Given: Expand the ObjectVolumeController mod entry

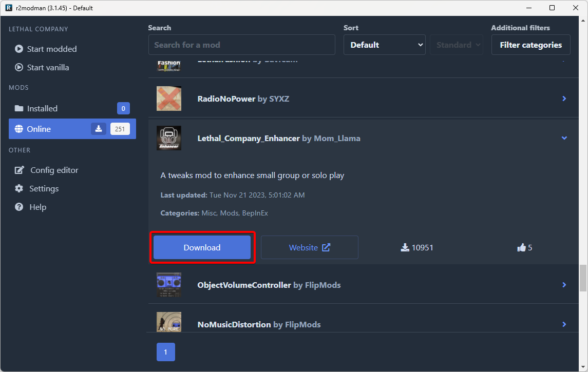Looking at the screenshot, I should click(564, 285).
